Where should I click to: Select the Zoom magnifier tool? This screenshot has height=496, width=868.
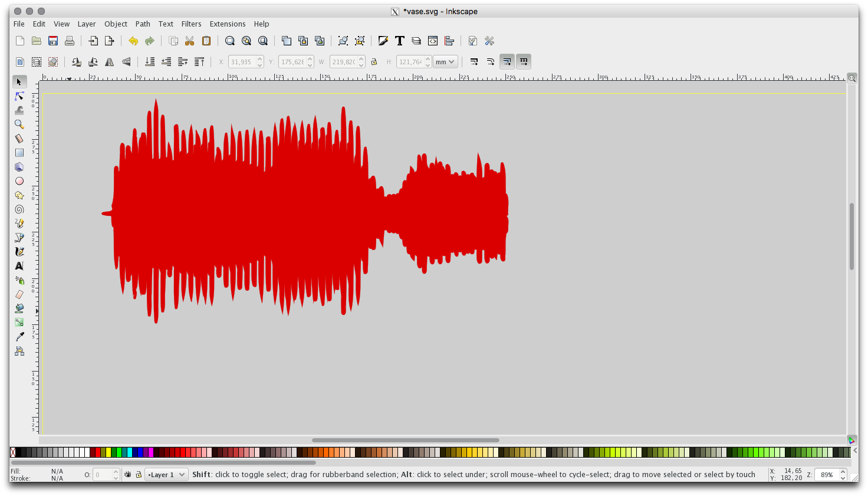19,124
